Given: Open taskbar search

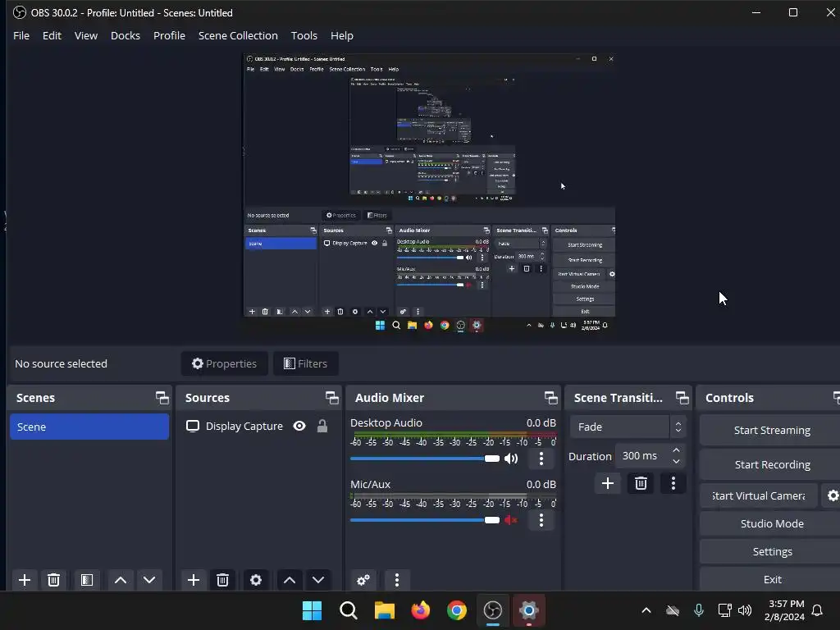Looking at the screenshot, I should [348, 610].
